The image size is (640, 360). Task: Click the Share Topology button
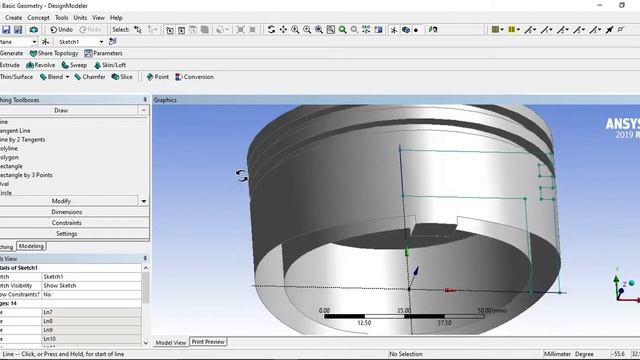(53, 53)
